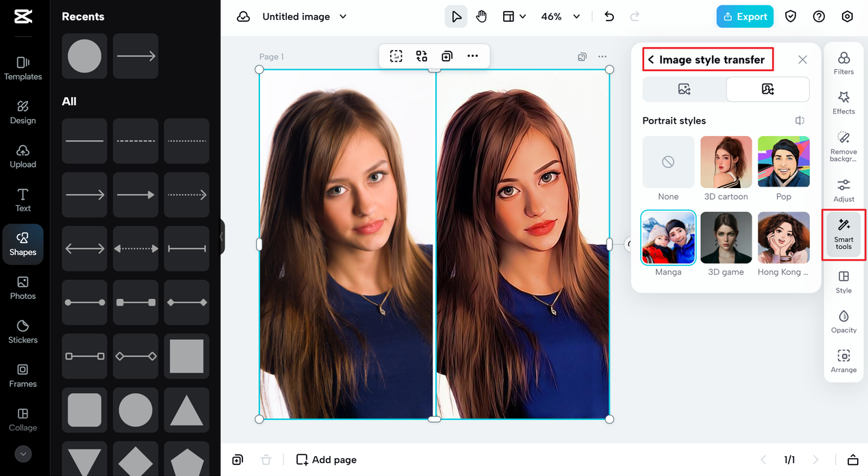
Task: Open the page list icon at bottom right
Action: click(x=852, y=460)
